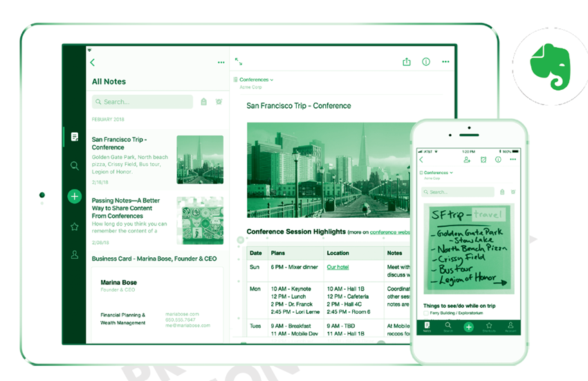
Task: Tap the notebook icon beside phone search field
Action: tap(502, 192)
